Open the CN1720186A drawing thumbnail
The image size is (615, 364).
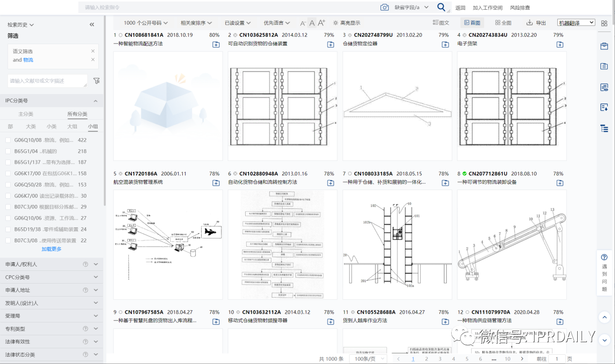point(168,244)
